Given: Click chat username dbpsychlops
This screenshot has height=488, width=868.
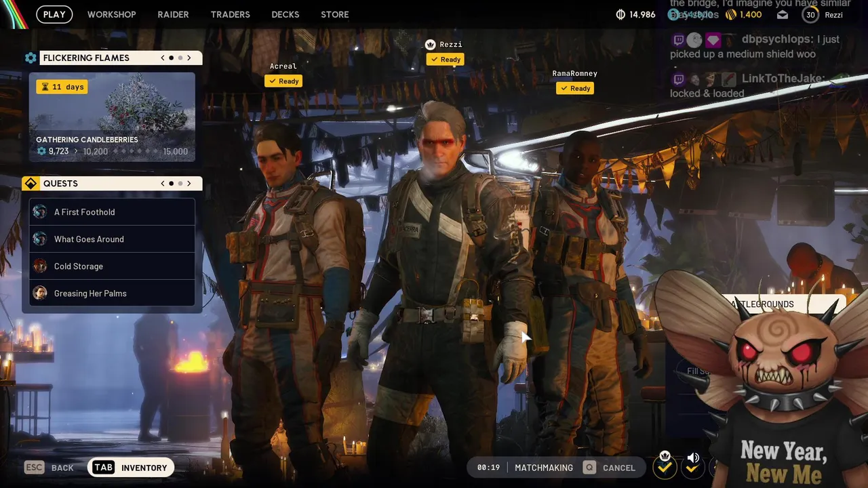Looking at the screenshot, I should [777, 39].
